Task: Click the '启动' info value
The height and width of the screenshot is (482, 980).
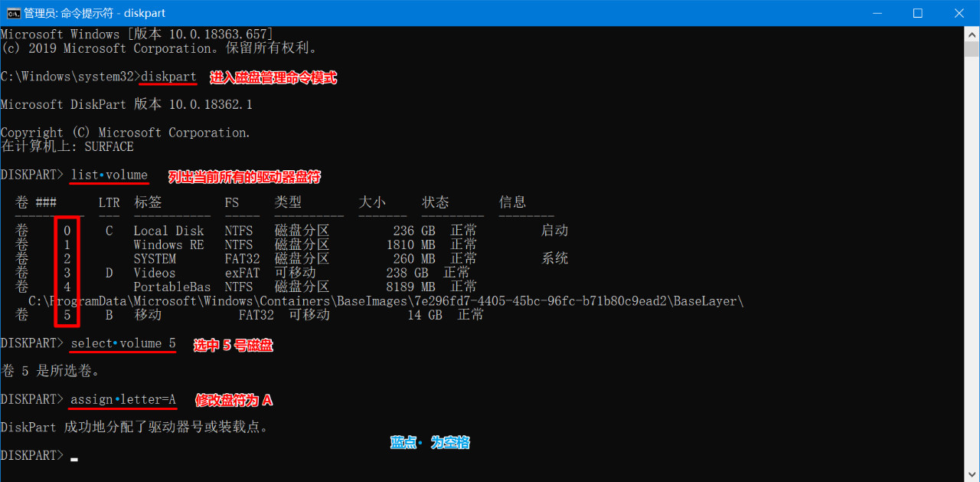Action: (554, 231)
